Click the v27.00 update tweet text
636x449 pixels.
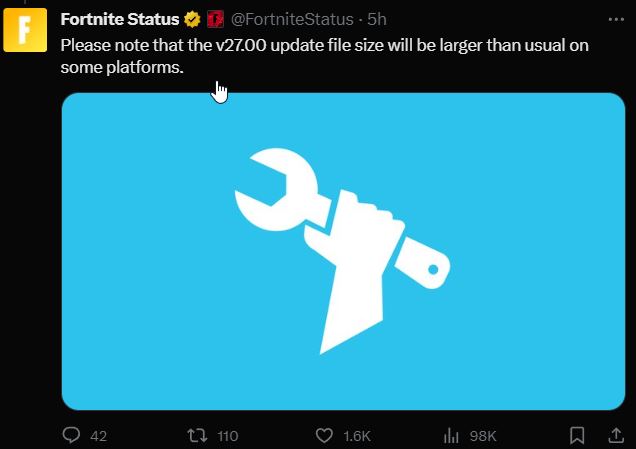click(x=324, y=56)
